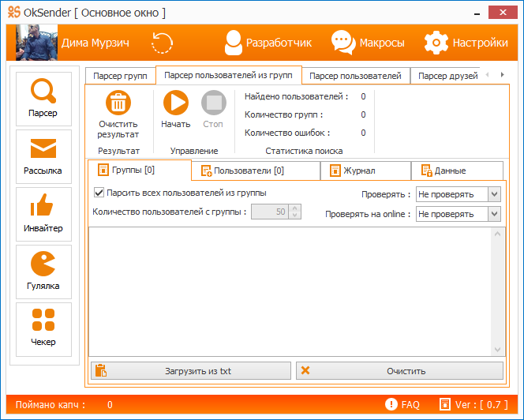The width and height of the screenshot is (524, 420).
Task: Select the Группы [0] sub-tab
Action: coord(140,170)
